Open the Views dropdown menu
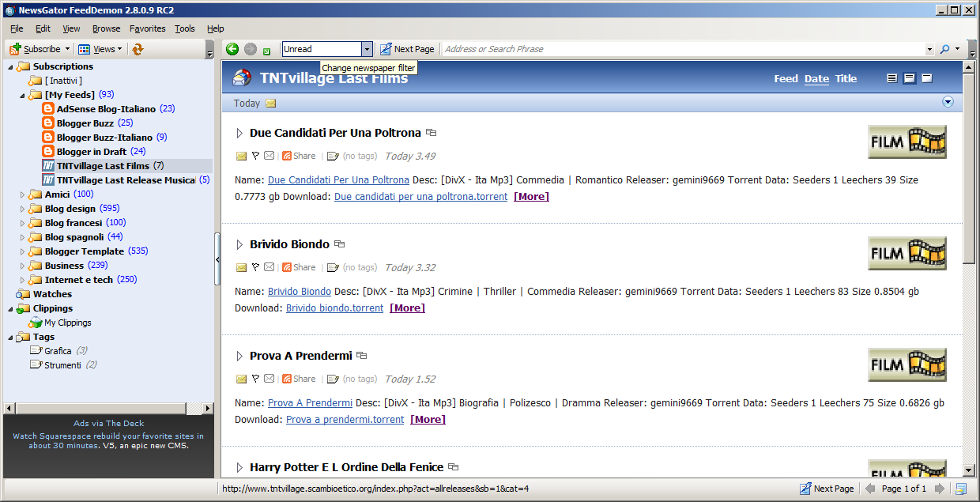This screenshot has height=502, width=980. click(100, 49)
